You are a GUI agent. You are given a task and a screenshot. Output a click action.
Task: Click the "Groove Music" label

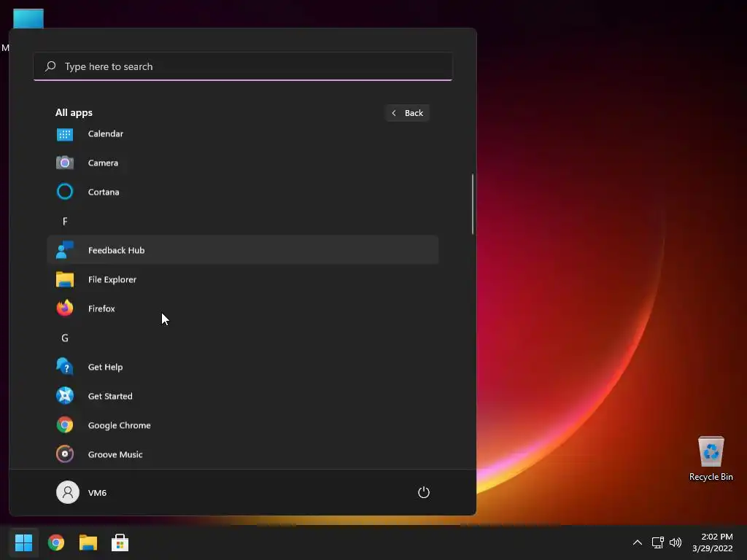[x=115, y=454]
